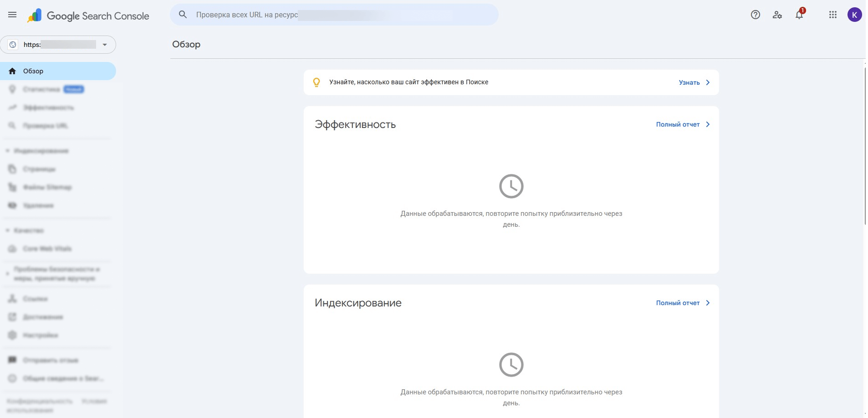Open the property selector dropdown arrow
The image size is (868, 418).
tap(105, 45)
